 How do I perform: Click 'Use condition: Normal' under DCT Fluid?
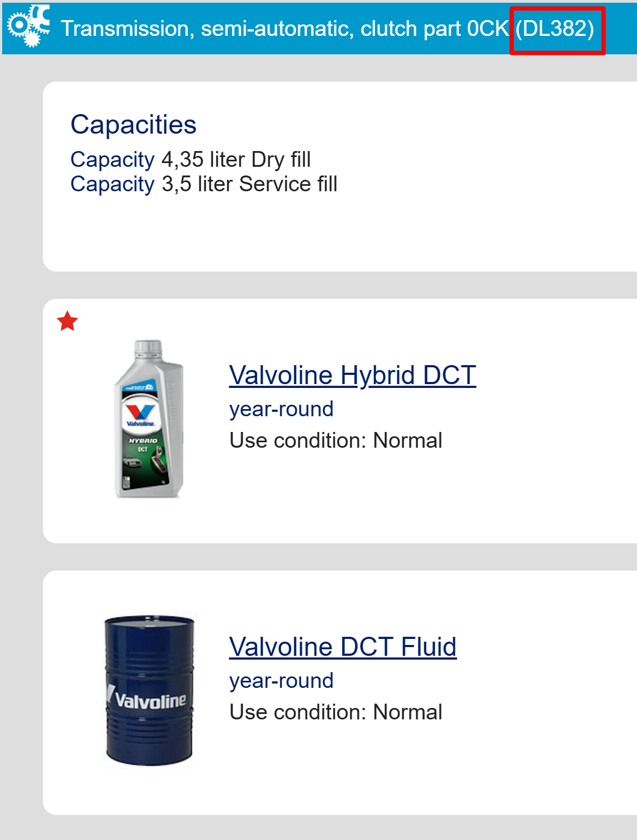point(336,712)
